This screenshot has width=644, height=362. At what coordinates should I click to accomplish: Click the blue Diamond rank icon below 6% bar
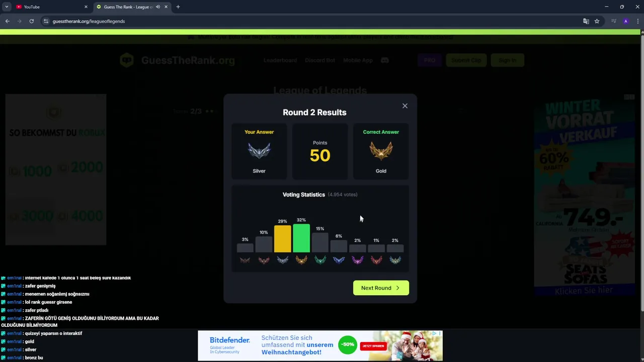tap(339, 260)
